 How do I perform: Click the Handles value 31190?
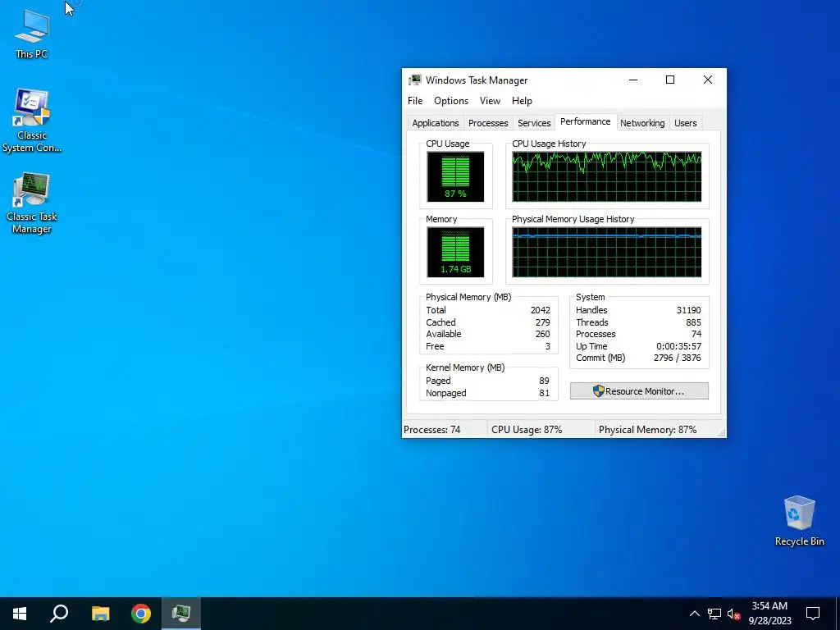[688, 310]
